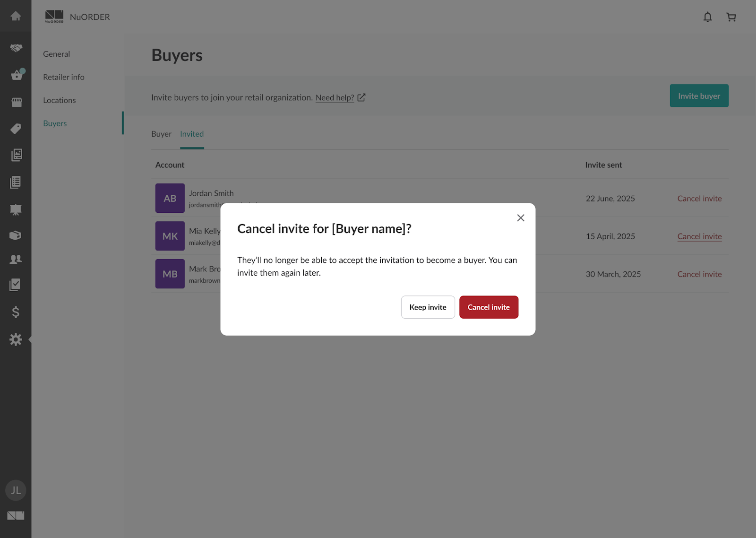This screenshot has width=756, height=538.
Task: Confirm with red Cancel invite button
Action: [489, 307]
